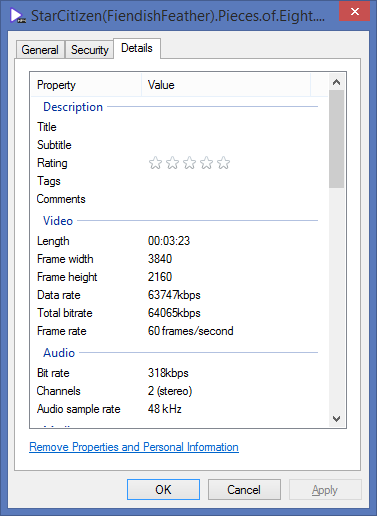Screen dimensions: 377x516
Task: Open Remove Properties and Personal Information link
Action: coord(134,447)
